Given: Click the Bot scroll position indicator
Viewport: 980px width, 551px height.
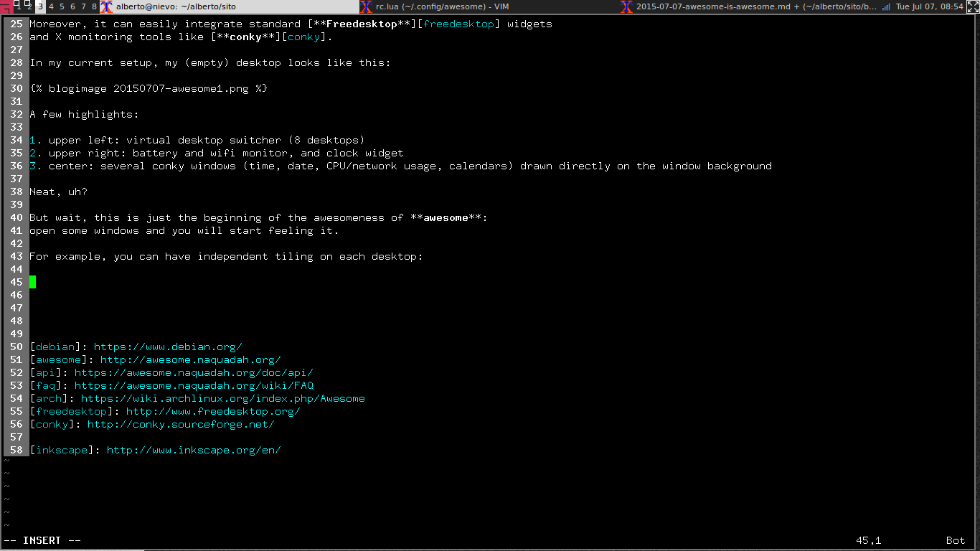Looking at the screenshot, I should pyautogui.click(x=956, y=540).
